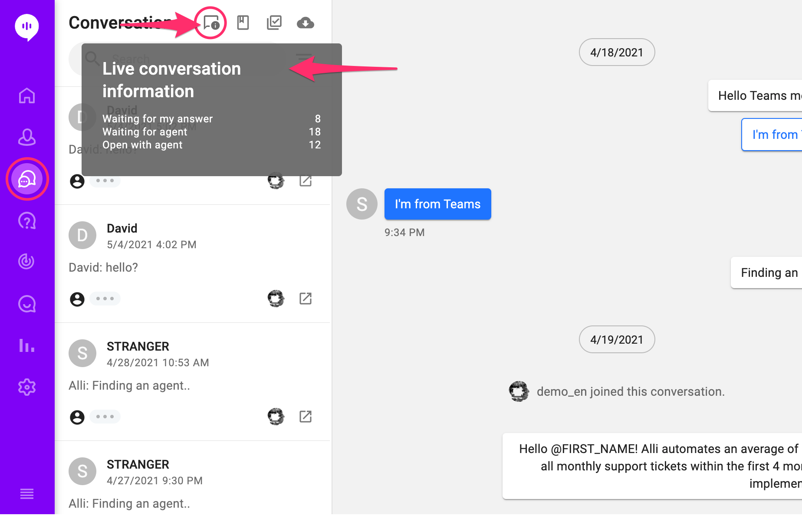Screen dimensions: 802x532
Task: Click the hamburger menu at sidebar bottom
Action: click(27, 494)
